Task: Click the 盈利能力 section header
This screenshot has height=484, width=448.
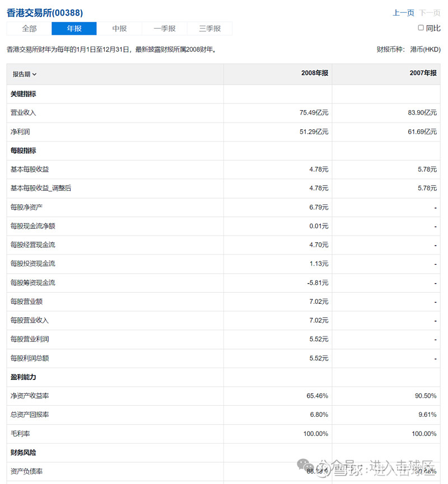Action: [23, 377]
